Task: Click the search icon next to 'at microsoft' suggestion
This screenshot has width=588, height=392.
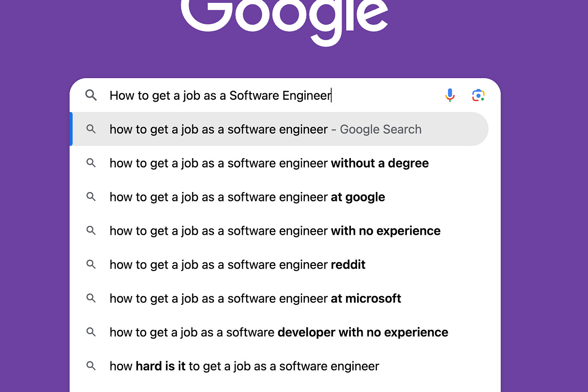Action: pos(91,298)
